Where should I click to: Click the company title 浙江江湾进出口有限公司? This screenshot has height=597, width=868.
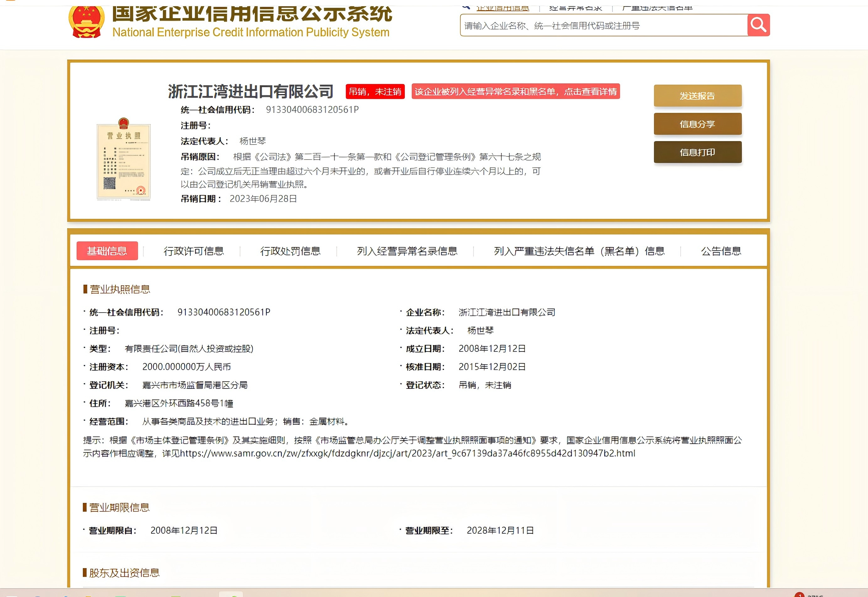pos(250,92)
